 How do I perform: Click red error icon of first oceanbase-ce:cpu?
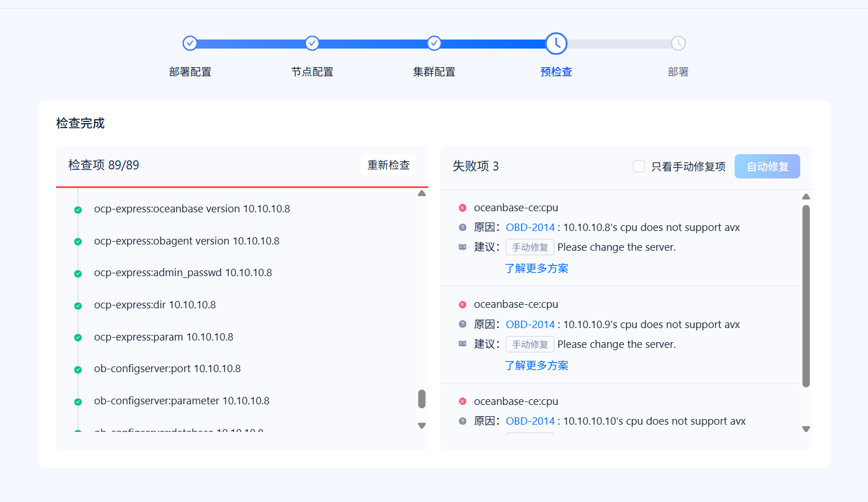click(462, 208)
